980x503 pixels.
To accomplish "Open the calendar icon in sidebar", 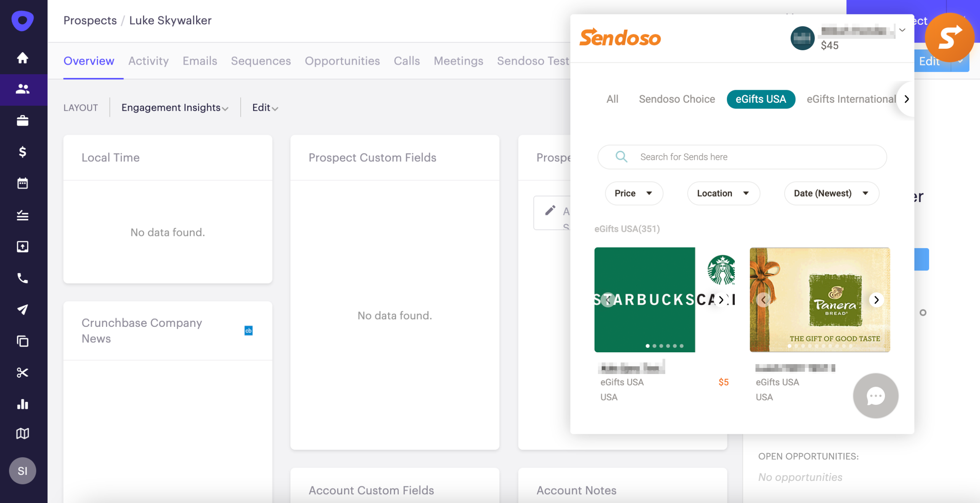I will 22,183.
